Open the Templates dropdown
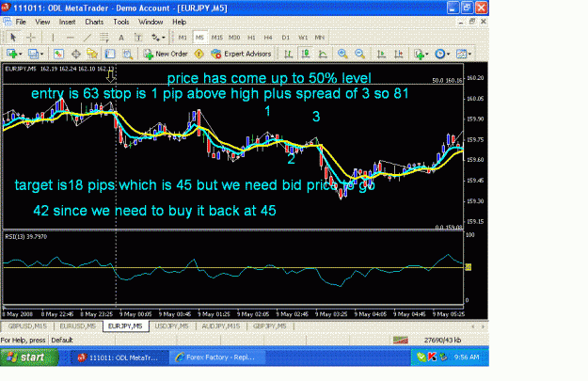 [464, 54]
